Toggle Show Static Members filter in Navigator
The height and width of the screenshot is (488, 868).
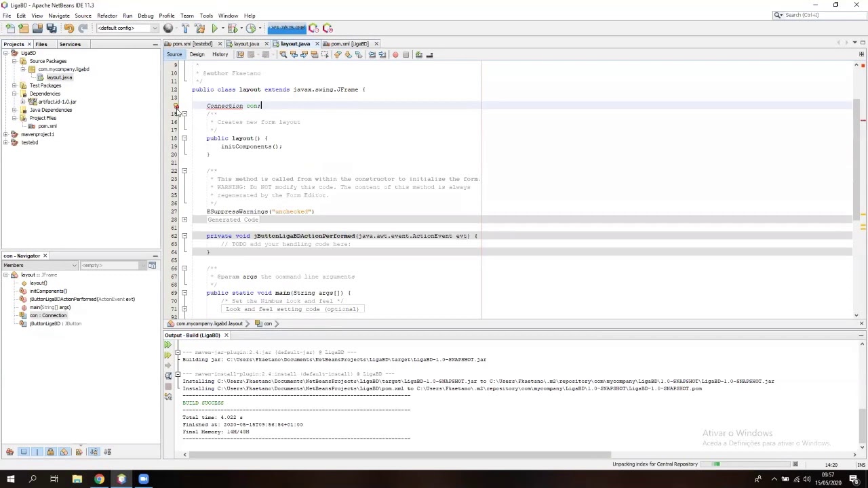point(37,452)
